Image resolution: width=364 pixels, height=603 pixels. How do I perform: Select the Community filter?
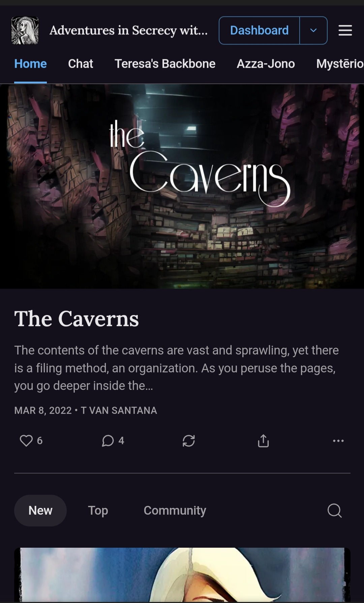175,510
